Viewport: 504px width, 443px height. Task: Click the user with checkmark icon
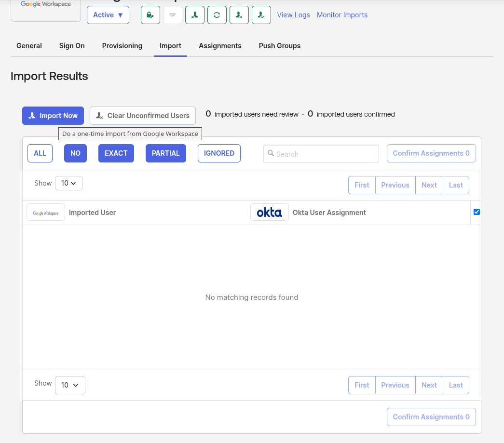(x=261, y=15)
